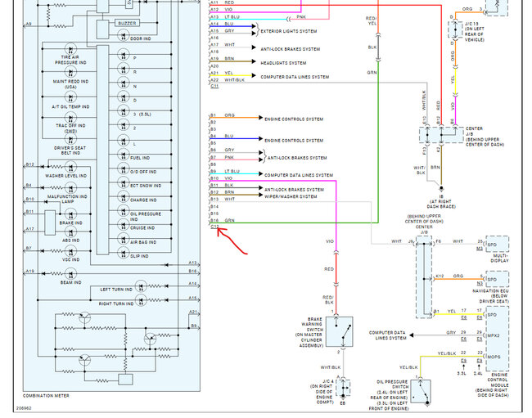This screenshot has width=532, height=418.
Task: Select the WASHER LEVEL IND label
Action: 65,176
